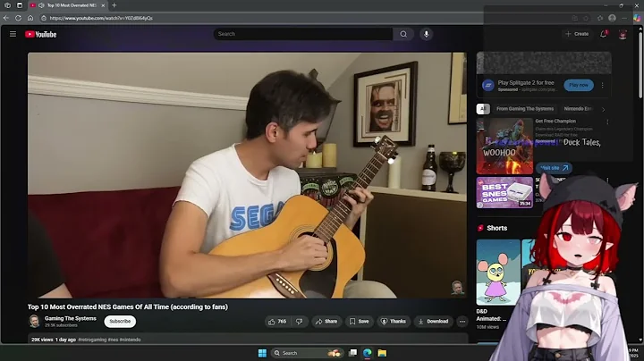Open more actions three-dot menu under video
644x361 pixels.
[462, 322]
